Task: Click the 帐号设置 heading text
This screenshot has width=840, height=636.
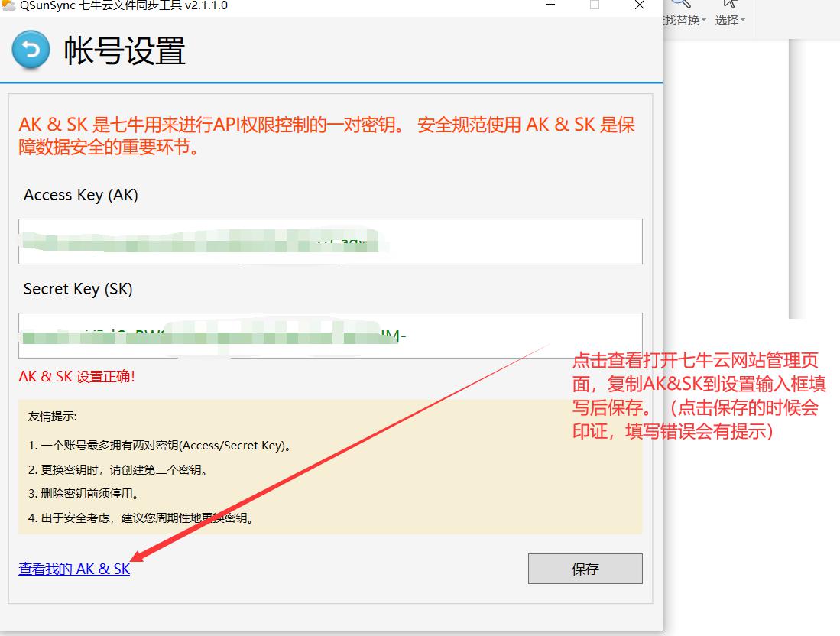Action: (125, 51)
